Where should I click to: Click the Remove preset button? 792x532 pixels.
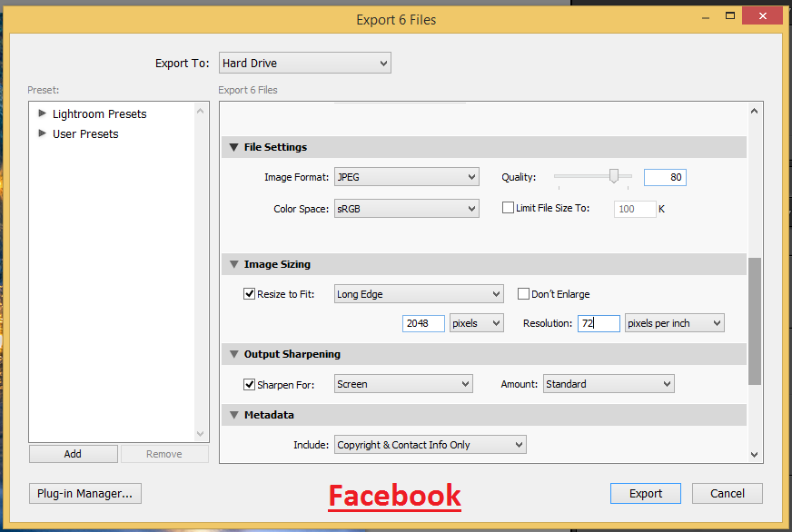click(164, 454)
